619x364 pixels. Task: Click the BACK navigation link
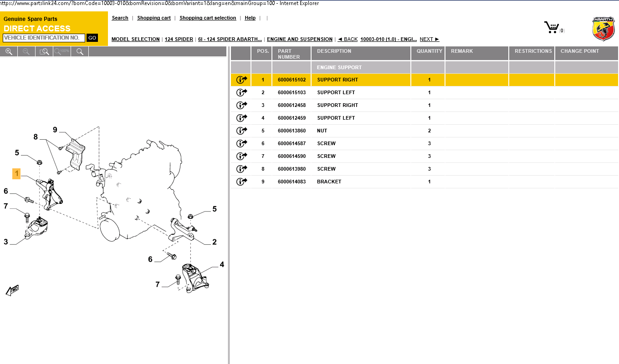pos(348,39)
